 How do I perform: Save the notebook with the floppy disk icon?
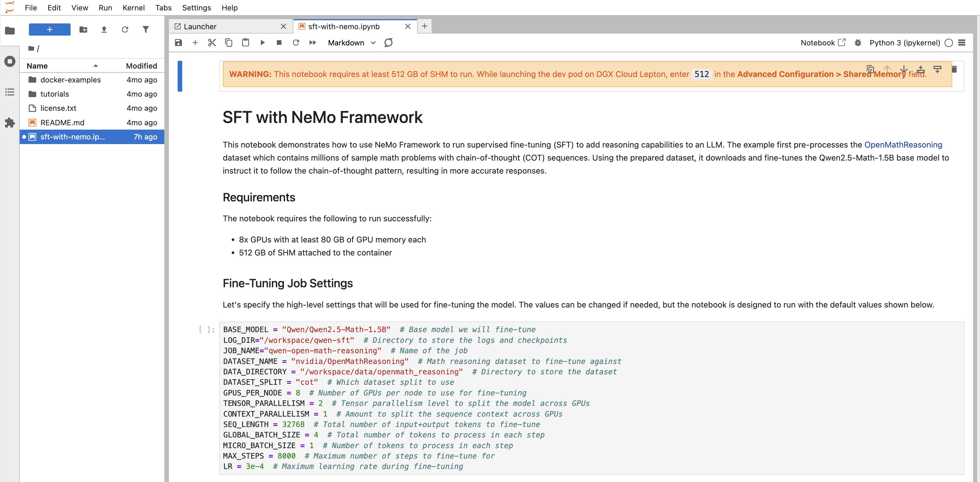178,43
